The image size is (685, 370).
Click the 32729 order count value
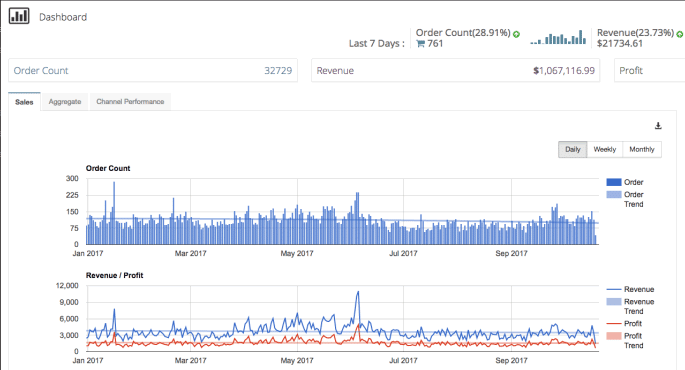pos(278,71)
